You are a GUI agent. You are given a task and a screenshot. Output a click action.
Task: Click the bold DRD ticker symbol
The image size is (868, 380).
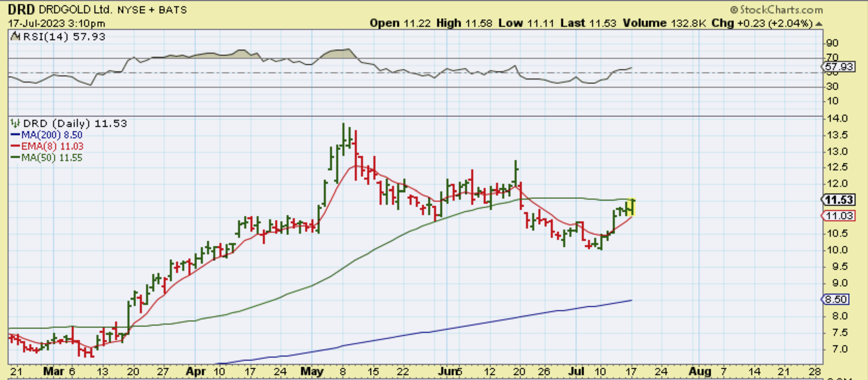(x=21, y=10)
